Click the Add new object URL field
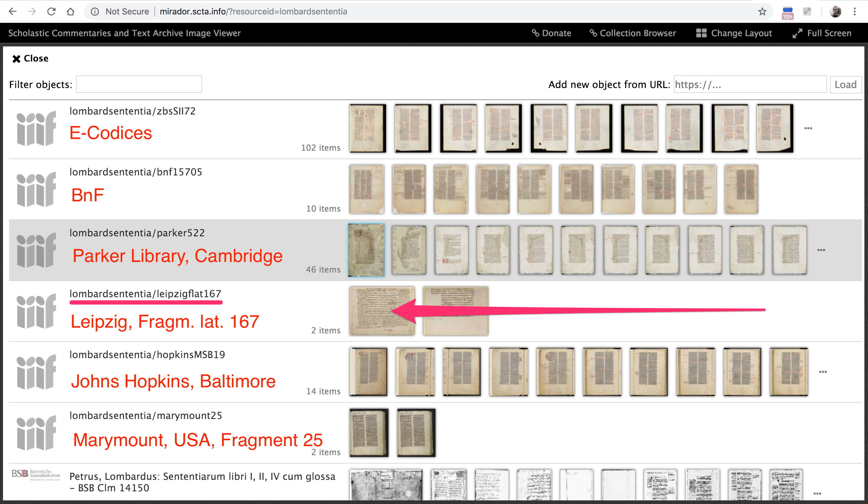 pyautogui.click(x=749, y=84)
